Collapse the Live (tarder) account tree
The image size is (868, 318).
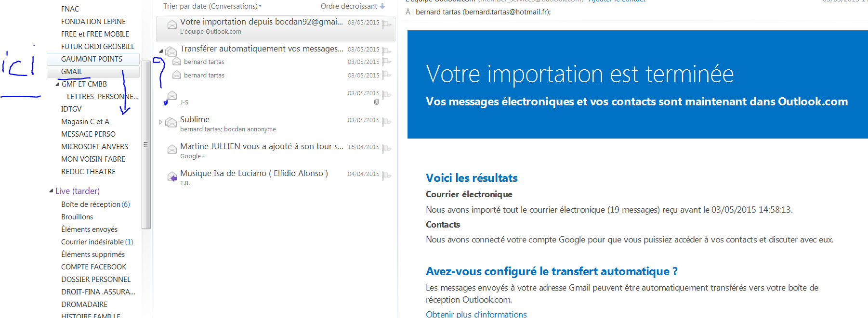click(51, 191)
